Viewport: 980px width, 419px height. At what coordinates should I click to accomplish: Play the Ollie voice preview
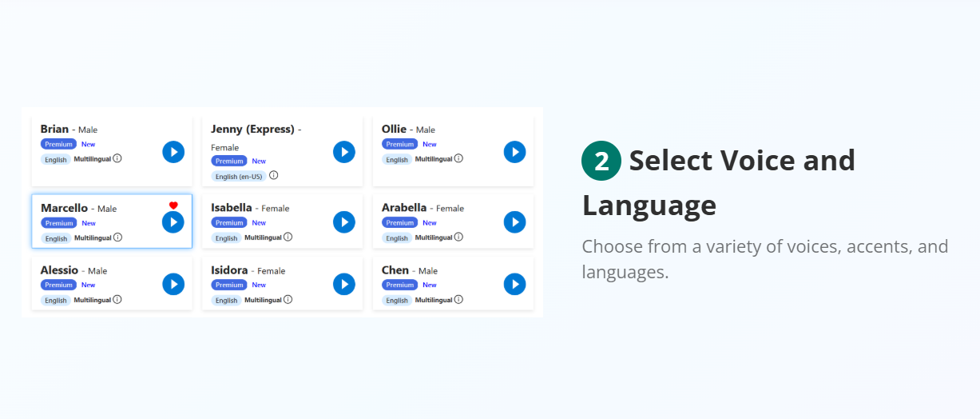coord(514,151)
